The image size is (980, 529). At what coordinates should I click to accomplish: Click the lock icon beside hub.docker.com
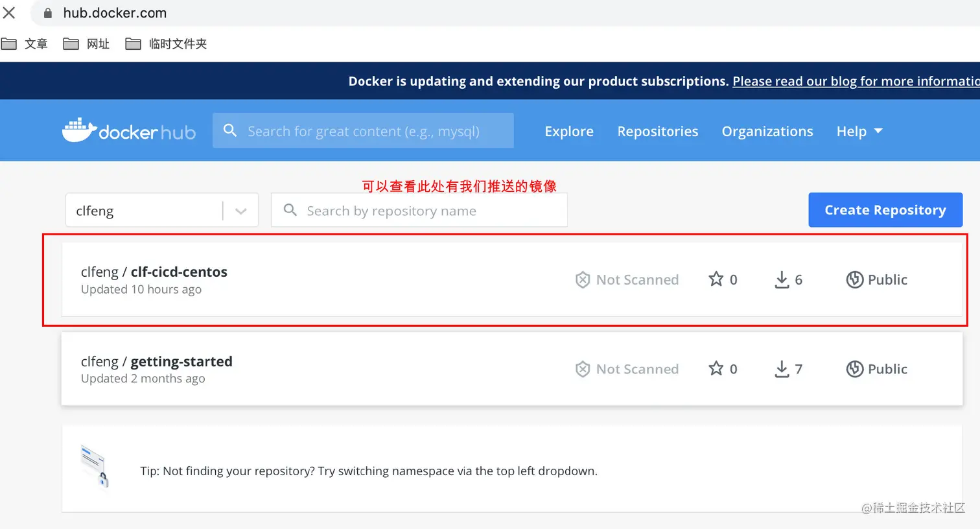coord(47,13)
